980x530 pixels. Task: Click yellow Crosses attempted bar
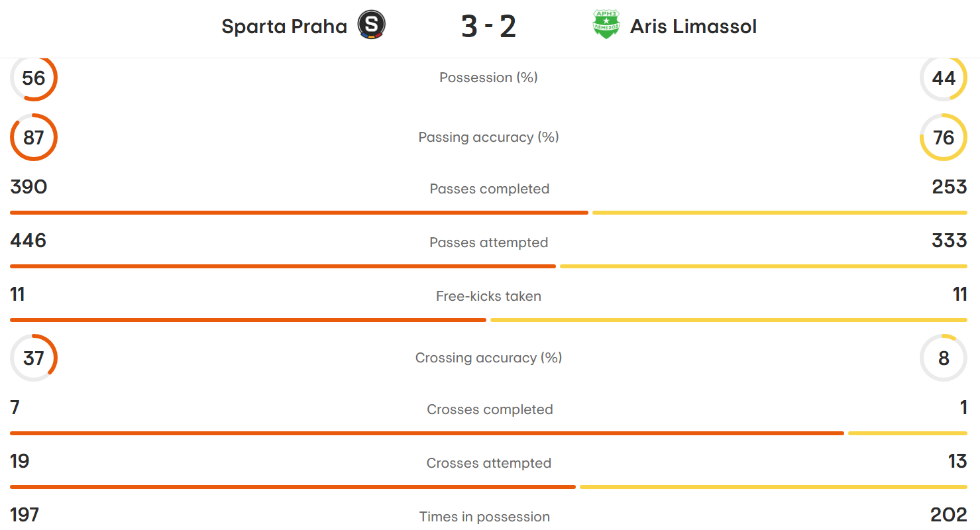(x=773, y=487)
